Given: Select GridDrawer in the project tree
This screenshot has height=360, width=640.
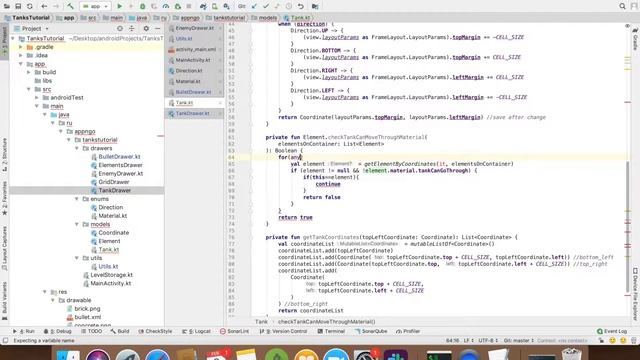Looking at the screenshot, I should click(113, 182).
